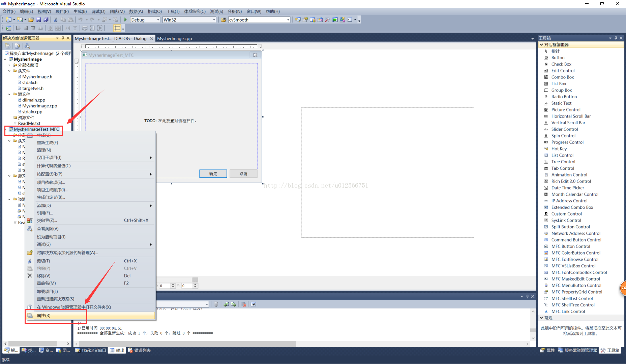The image size is (626, 364).
Task: Click the Solution Explorer properties icon
Action: (x=8, y=46)
